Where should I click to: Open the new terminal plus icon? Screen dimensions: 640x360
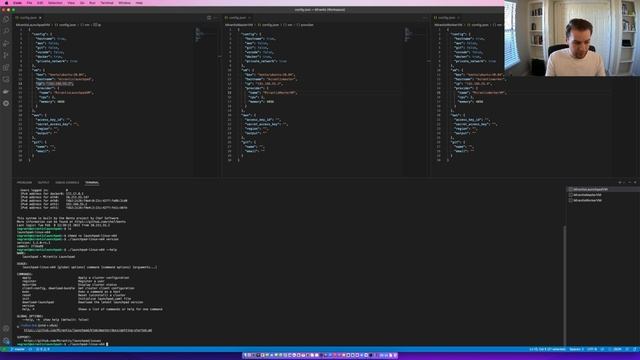click(x=620, y=182)
